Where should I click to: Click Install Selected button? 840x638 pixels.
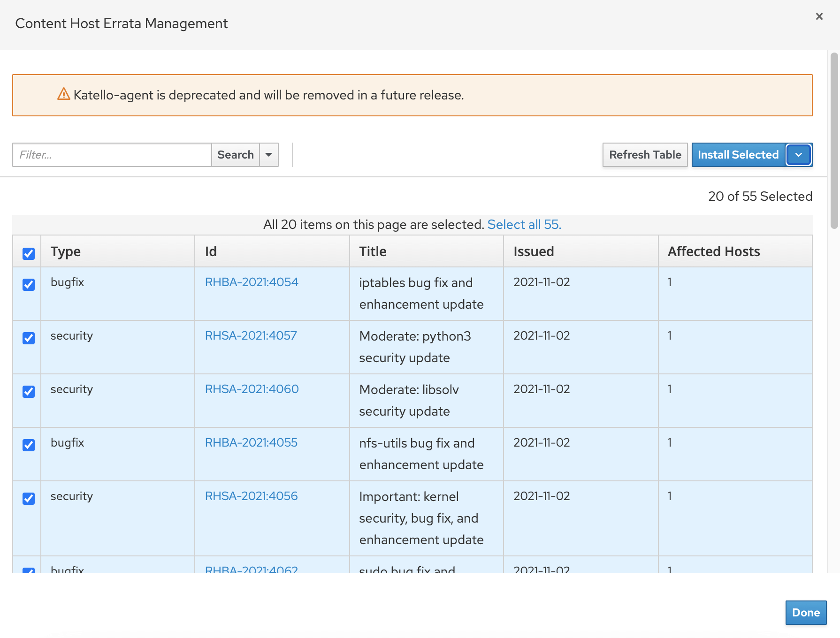pyautogui.click(x=738, y=155)
